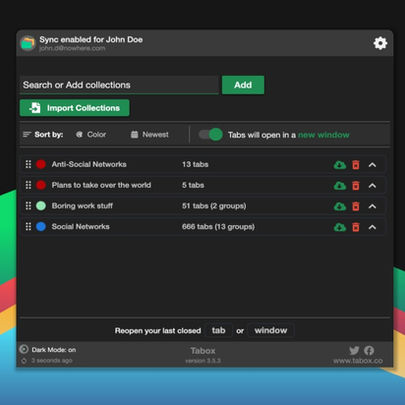Viewport: 405px width, 405px height.
Task: Expand the Social Networks row chevron
Action: pyautogui.click(x=372, y=227)
